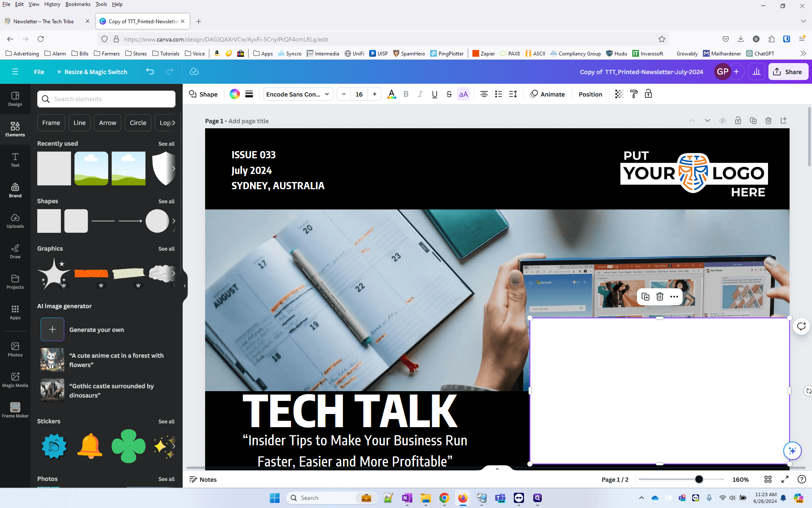Change text alignment

tap(484, 94)
